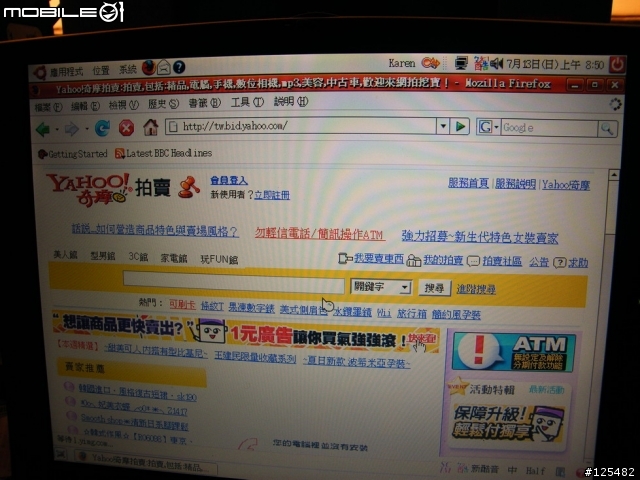Viewport: 640px width, 480px height.
Task: Click the 活動特輯 promotion banner image
Action: (509, 424)
